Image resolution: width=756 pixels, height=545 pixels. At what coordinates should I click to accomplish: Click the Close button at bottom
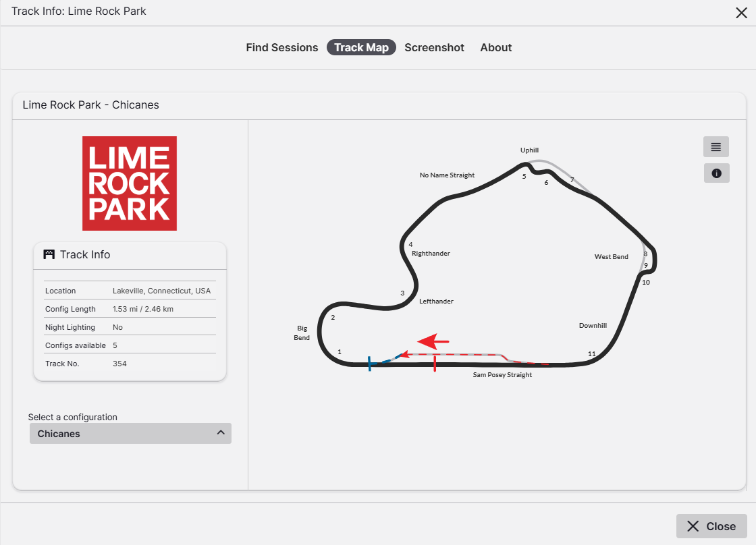(x=711, y=526)
